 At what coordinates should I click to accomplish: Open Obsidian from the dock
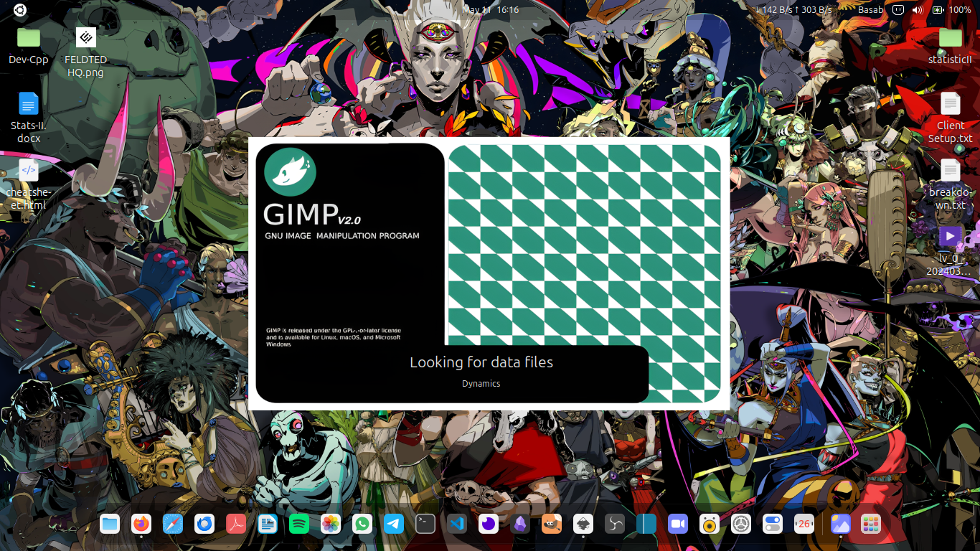click(520, 524)
